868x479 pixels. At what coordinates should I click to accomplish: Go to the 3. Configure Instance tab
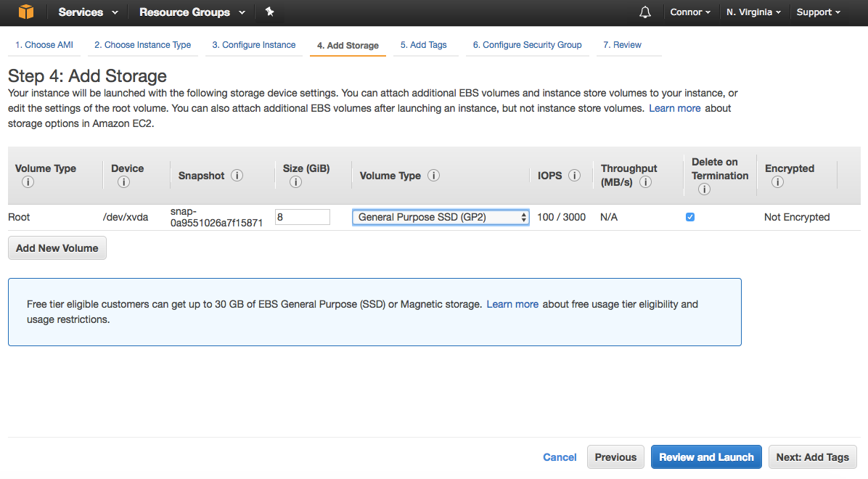pos(254,45)
